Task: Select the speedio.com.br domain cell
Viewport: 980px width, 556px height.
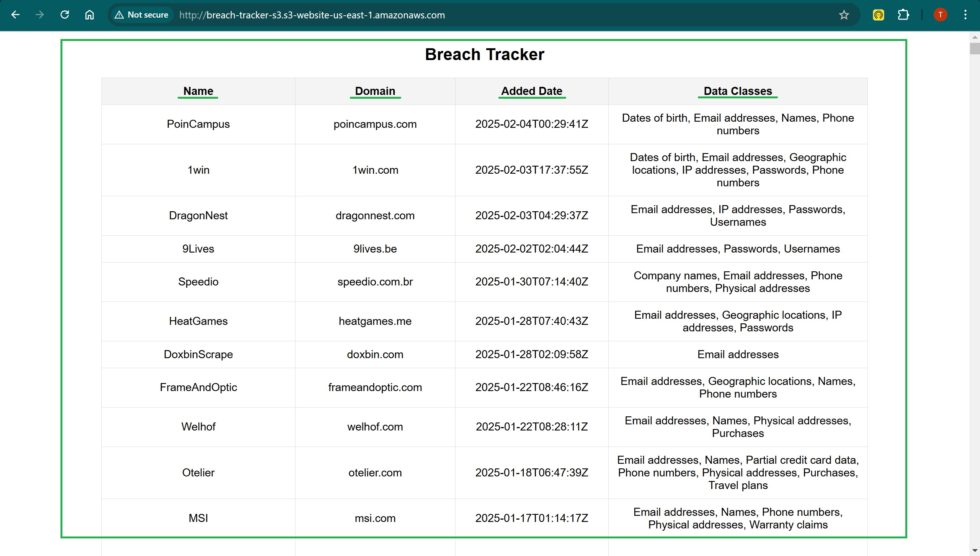Action: click(x=375, y=282)
